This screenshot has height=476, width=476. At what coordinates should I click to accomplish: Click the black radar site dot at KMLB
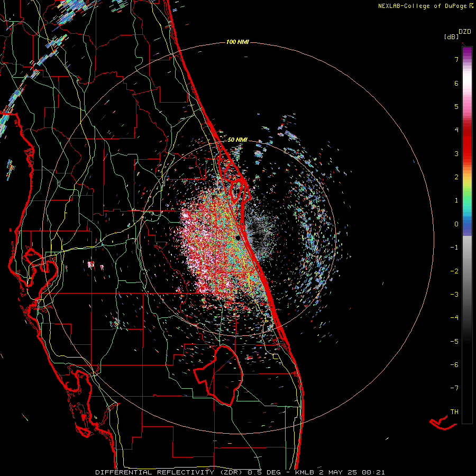coord(238,237)
